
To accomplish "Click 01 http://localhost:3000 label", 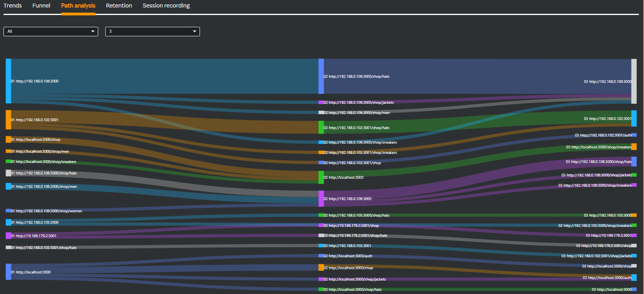I will [x=31, y=272].
